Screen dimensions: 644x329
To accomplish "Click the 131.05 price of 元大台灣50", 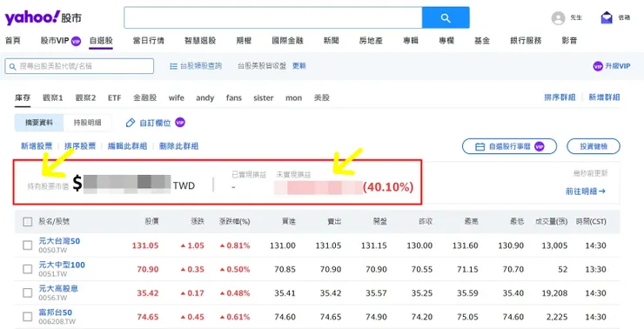I will (145, 245).
